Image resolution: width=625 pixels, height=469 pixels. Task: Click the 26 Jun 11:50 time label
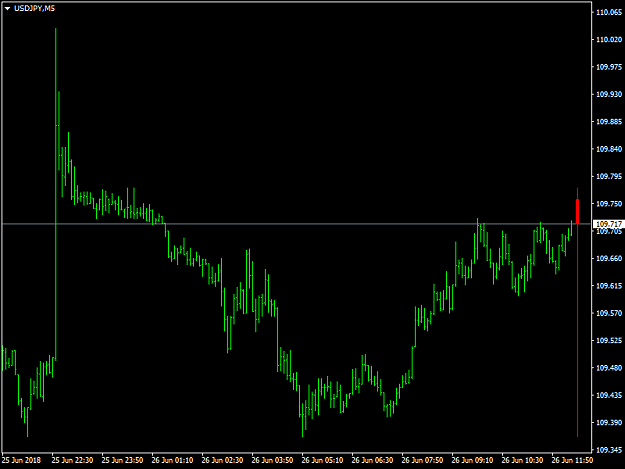point(572,460)
